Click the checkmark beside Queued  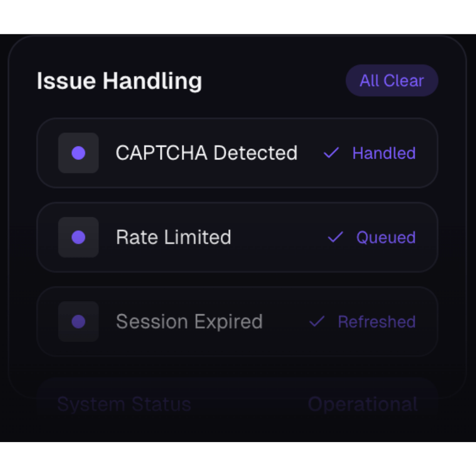coord(335,237)
